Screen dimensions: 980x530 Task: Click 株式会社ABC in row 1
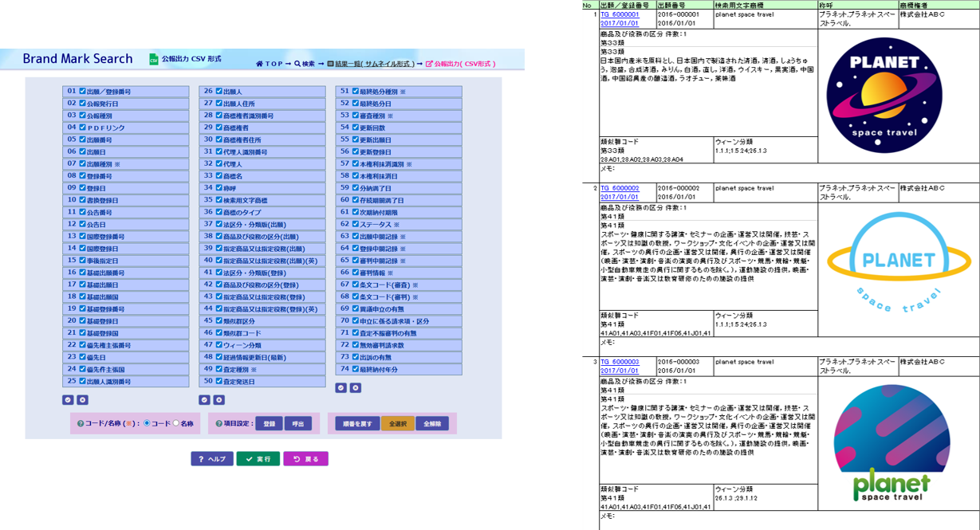(x=922, y=15)
